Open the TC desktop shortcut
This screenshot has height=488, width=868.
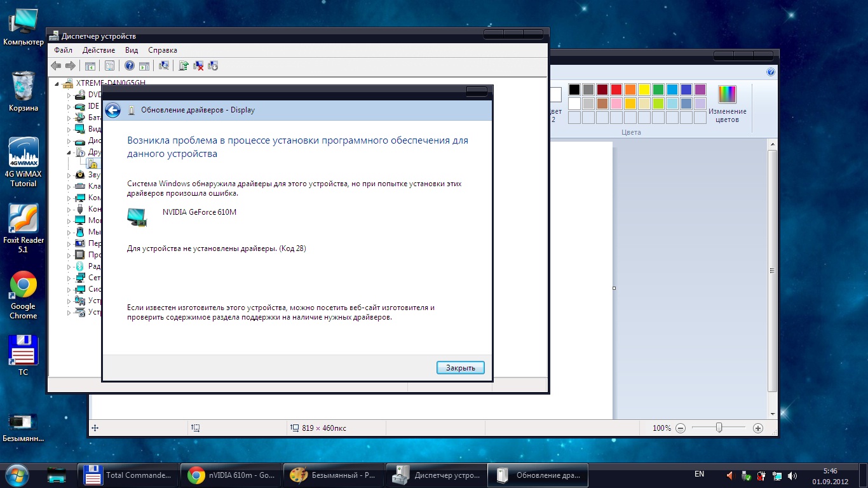coord(24,356)
